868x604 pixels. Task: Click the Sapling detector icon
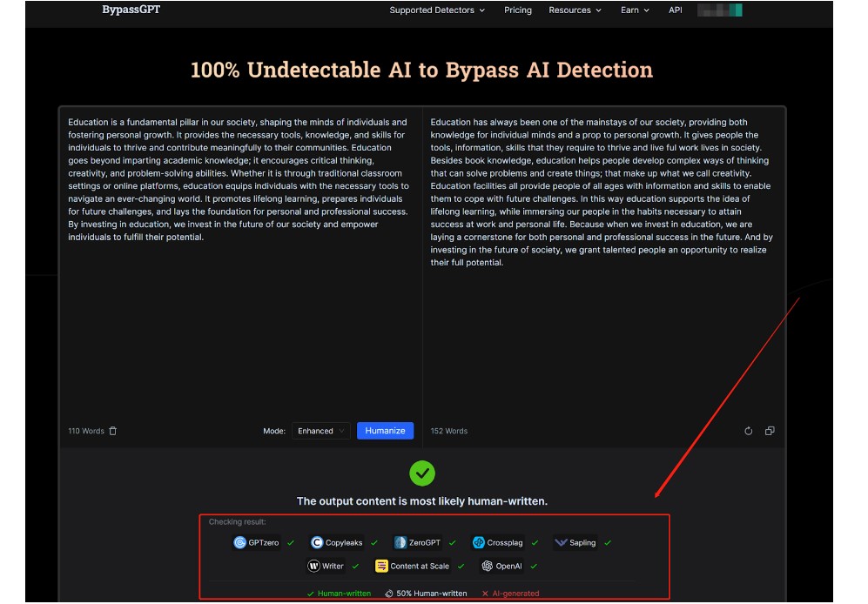(561, 542)
